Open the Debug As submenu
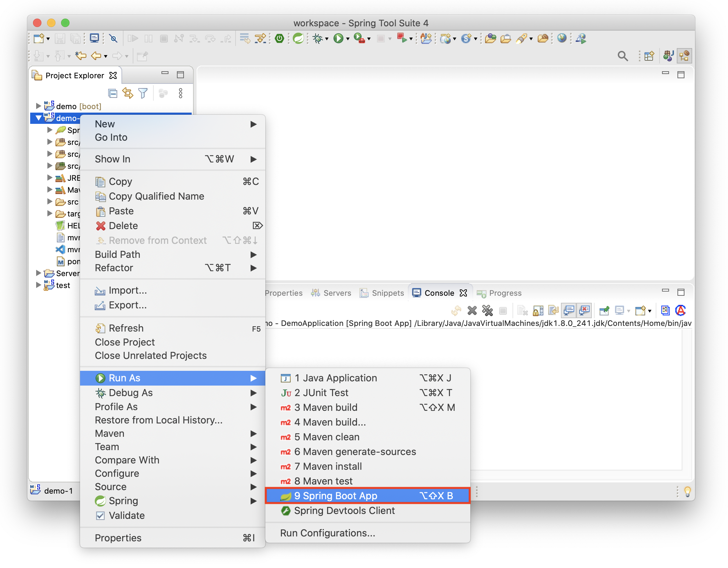This screenshot has height=568, width=728. coord(172,393)
